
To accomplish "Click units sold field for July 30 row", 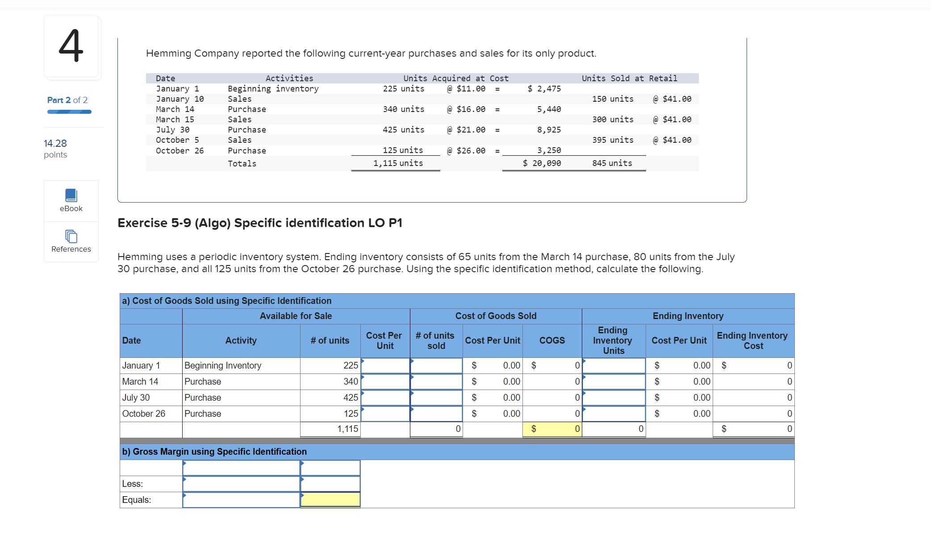I will (436, 398).
